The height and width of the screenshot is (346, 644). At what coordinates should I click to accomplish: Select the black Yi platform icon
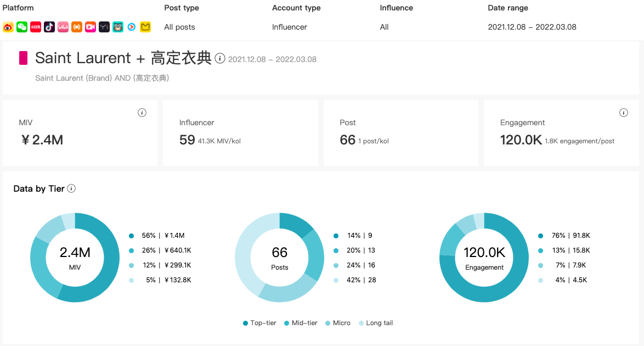pyautogui.click(x=104, y=27)
